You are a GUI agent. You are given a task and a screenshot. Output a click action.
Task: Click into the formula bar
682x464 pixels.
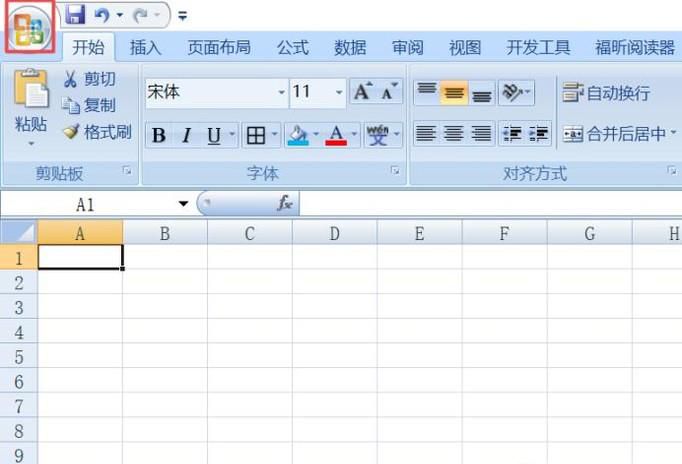pos(491,204)
